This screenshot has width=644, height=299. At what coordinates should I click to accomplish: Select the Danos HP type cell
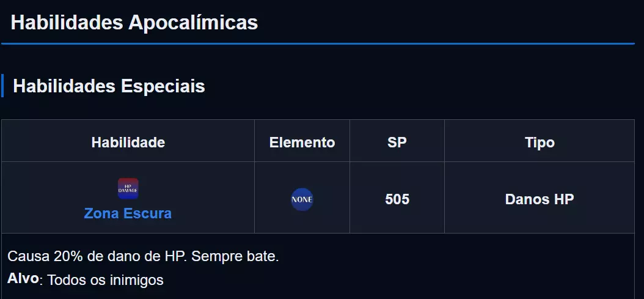pyautogui.click(x=540, y=199)
